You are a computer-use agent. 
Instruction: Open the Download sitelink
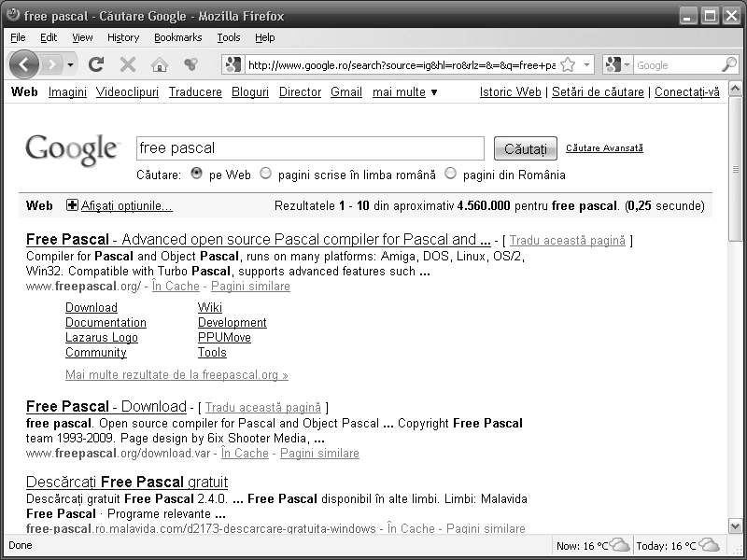click(x=92, y=308)
